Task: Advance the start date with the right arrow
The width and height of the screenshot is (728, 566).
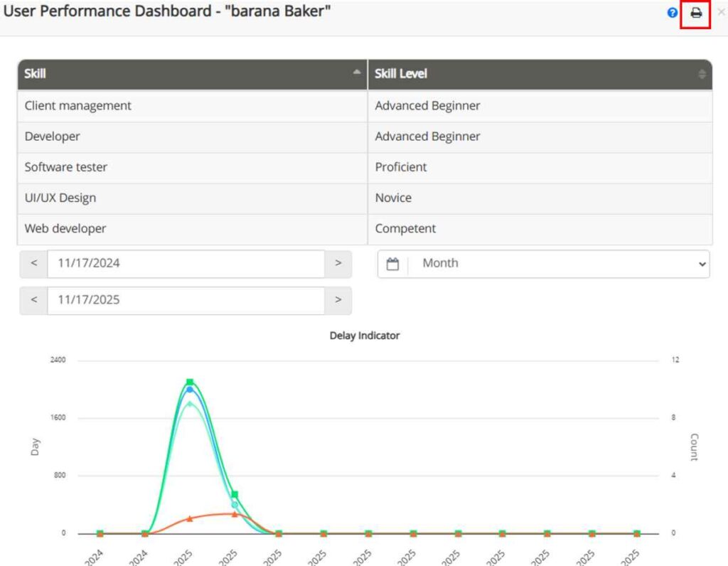Action: pyautogui.click(x=338, y=263)
